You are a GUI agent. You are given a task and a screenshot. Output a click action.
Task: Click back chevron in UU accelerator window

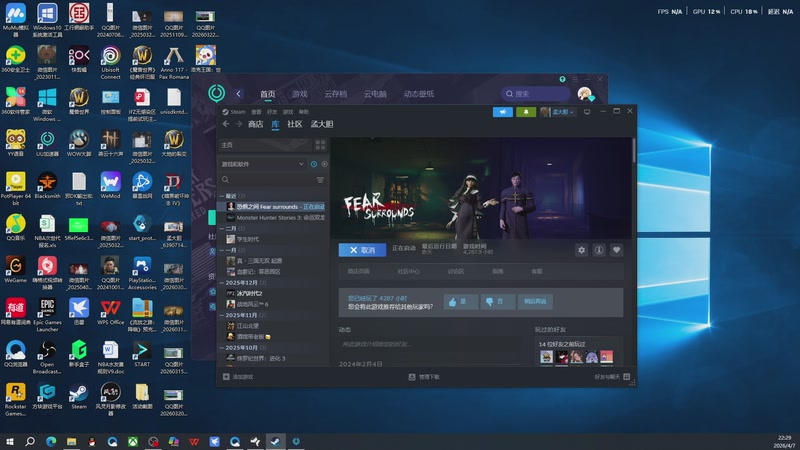tap(238, 94)
